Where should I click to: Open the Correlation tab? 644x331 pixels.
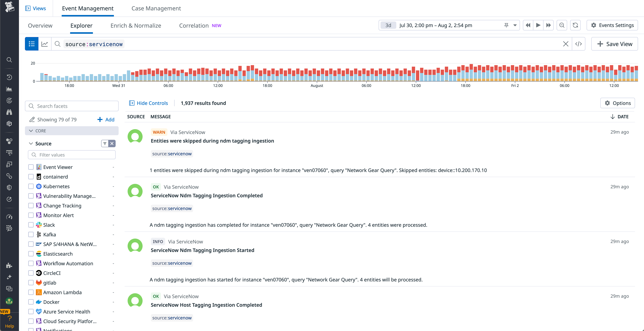(194, 25)
